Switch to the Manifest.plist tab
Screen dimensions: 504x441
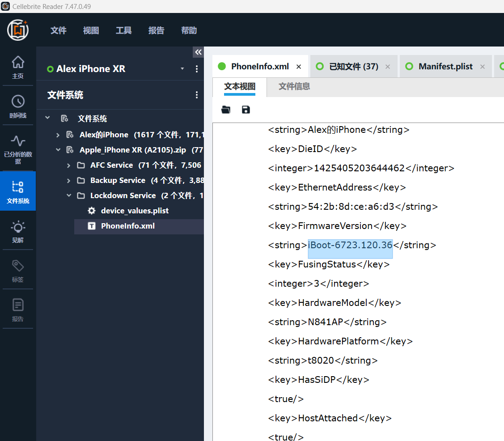click(445, 67)
